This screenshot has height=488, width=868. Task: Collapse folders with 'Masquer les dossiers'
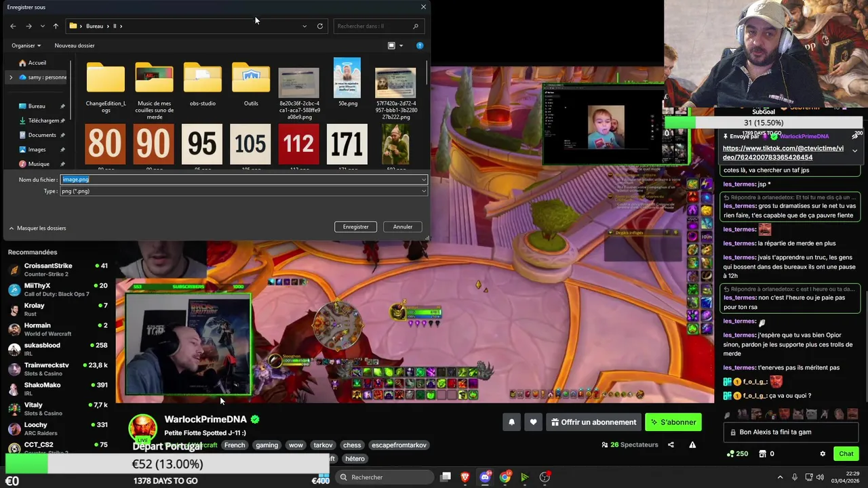click(37, 228)
